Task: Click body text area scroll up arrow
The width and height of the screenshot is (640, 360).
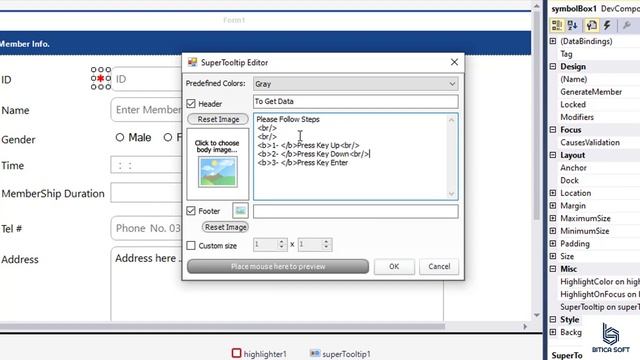Action: click(x=451, y=120)
